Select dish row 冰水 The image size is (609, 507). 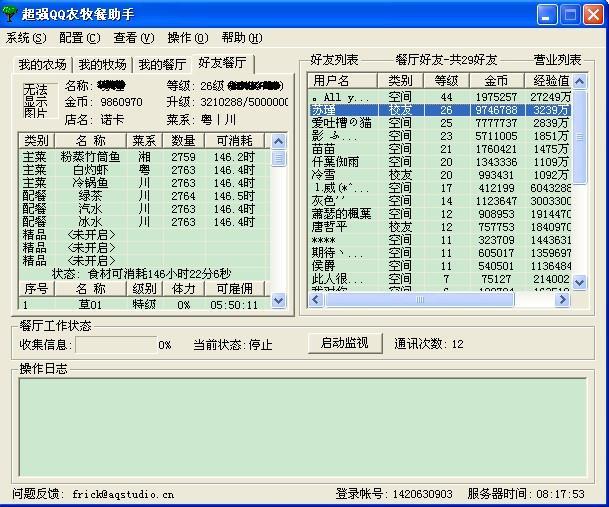[144, 222]
